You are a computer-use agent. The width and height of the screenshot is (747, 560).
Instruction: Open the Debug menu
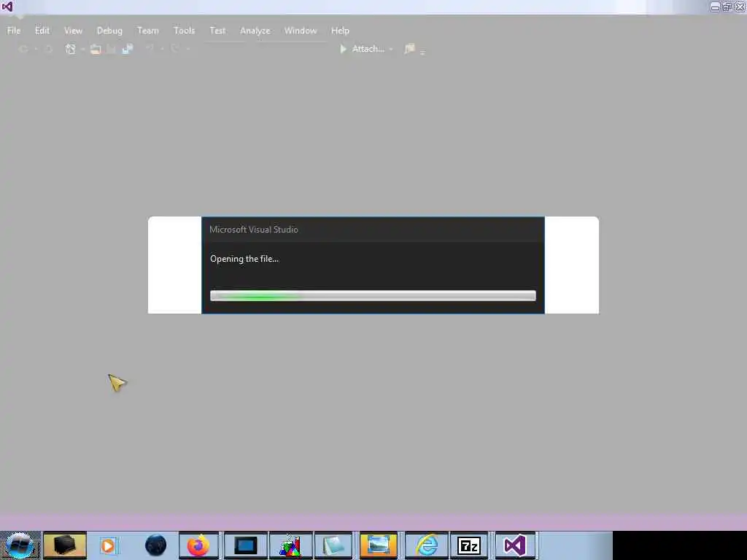click(x=109, y=31)
